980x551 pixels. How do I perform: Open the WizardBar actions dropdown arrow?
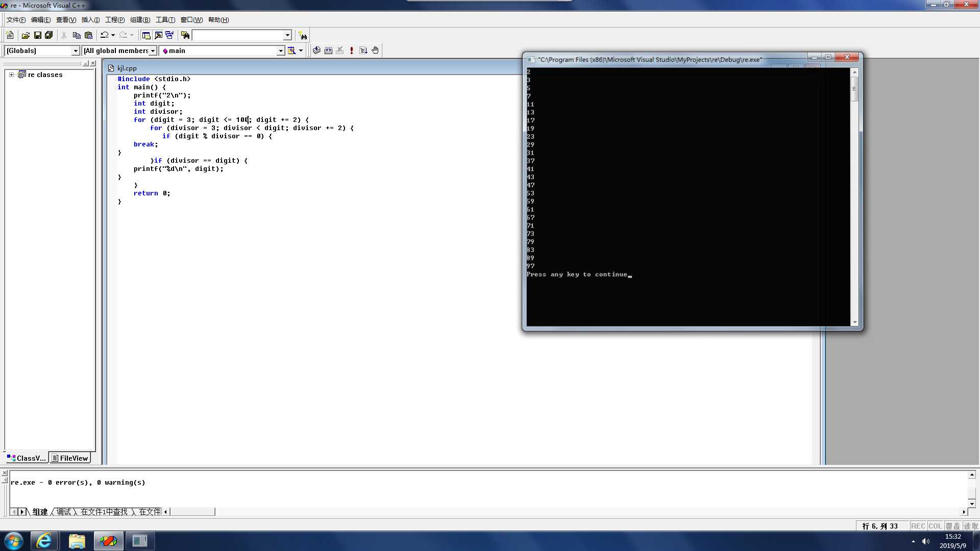point(301,51)
